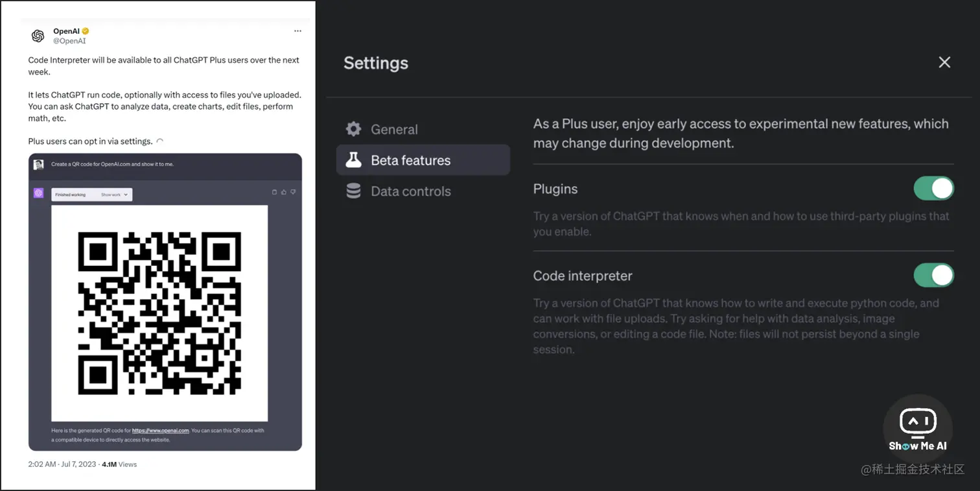This screenshot has width=980, height=491.
Task: Click the 4.1M Views count
Action: [x=119, y=464]
